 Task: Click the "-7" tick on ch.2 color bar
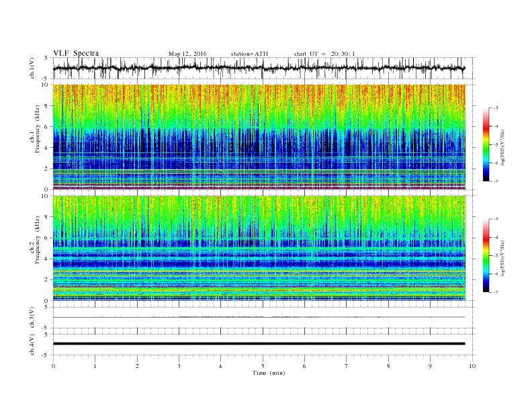494,292
